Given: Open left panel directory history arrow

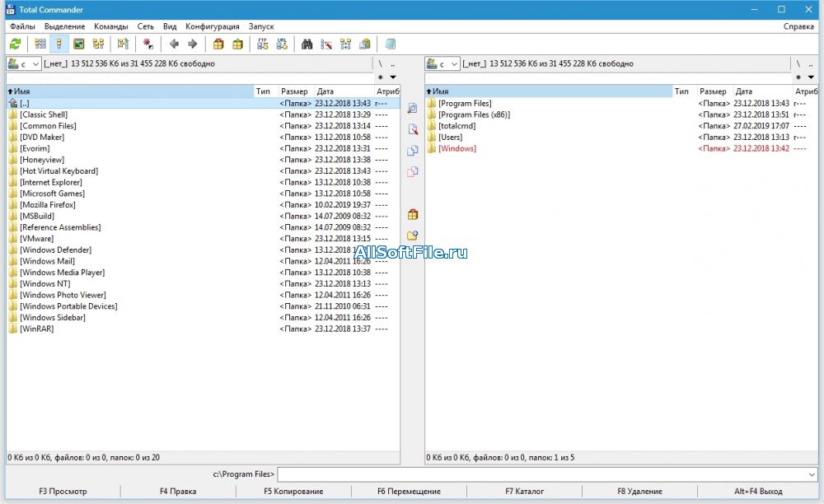Looking at the screenshot, I should click(392, 77).
